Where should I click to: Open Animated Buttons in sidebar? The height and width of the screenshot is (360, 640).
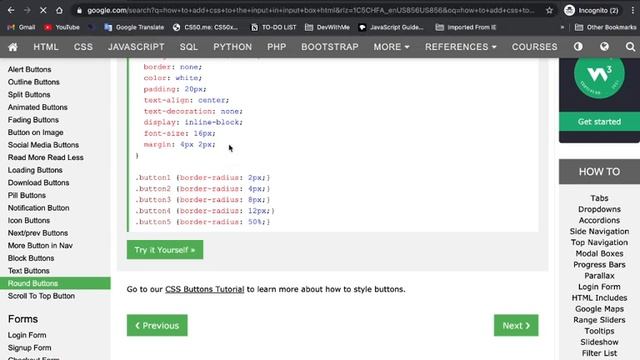[x=38, y=107]
